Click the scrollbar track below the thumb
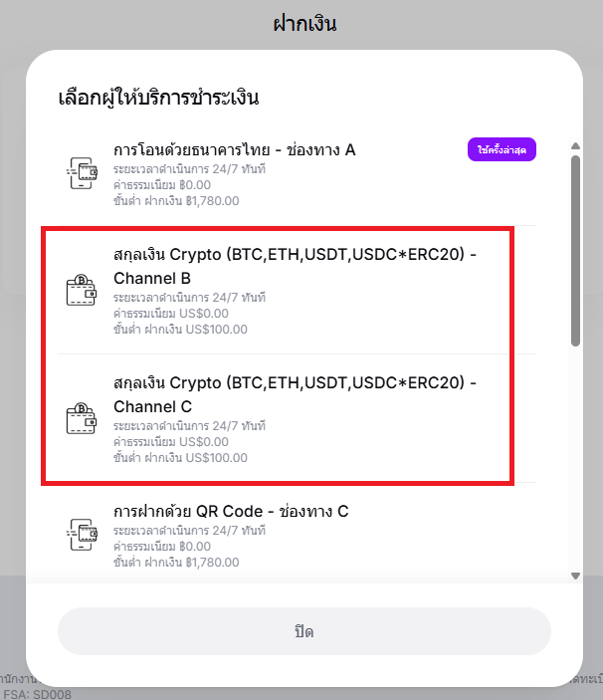The image size is (603, 700). click(x=575, y=458)
